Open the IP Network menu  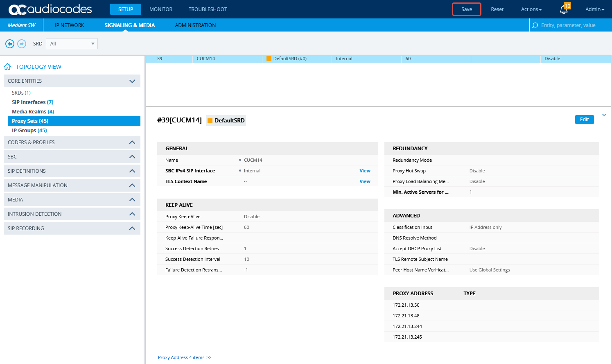[x=70, y=25]
